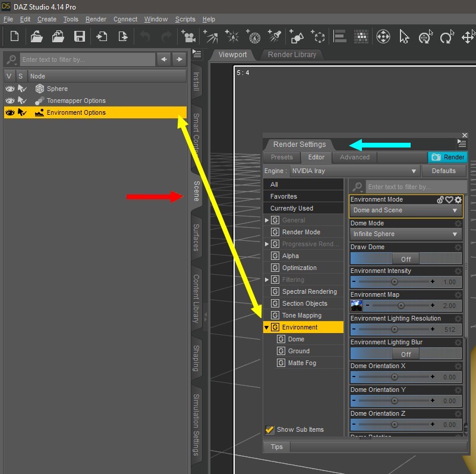Click the Import file icon
This screenshot has height=474, width=476.
(x=102, y=37)
